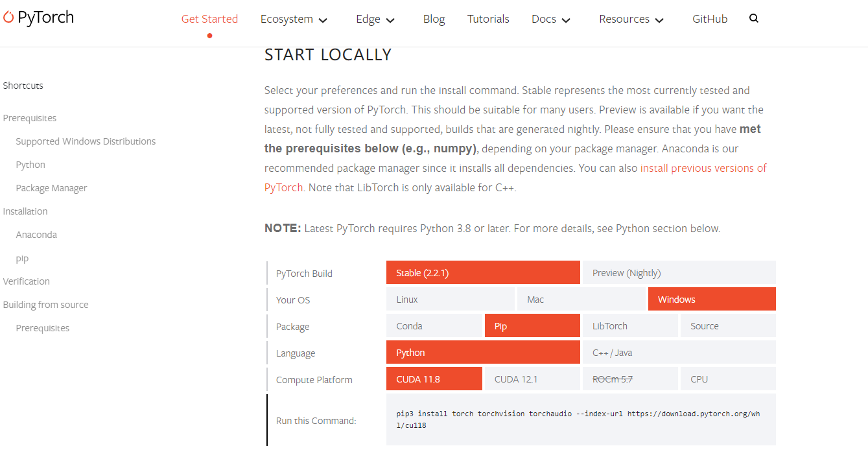Jump to Shortcuts in sidebar
868x459 pixels.
[x=23, y=86]
